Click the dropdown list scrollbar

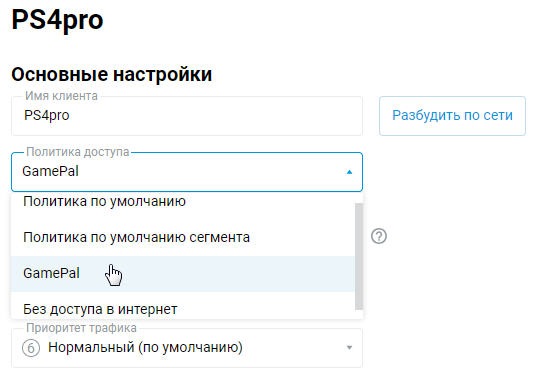[359, 256]
